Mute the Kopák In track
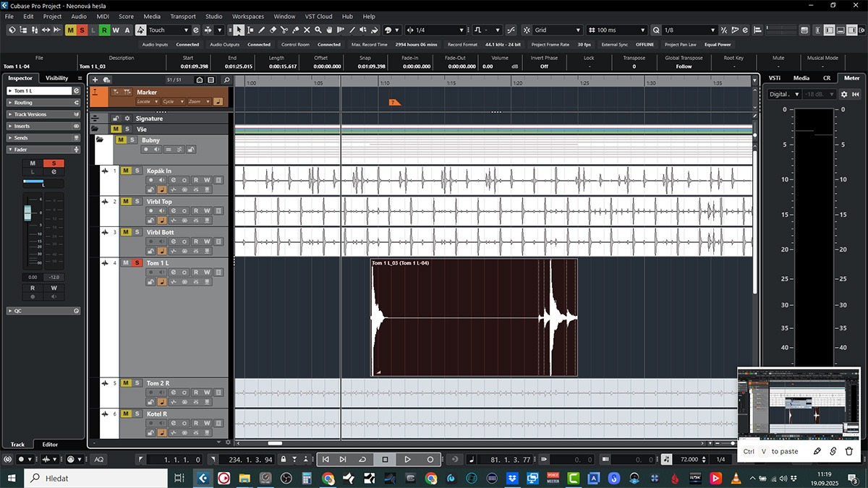The image size is (868, 488). tap(125, 171)
